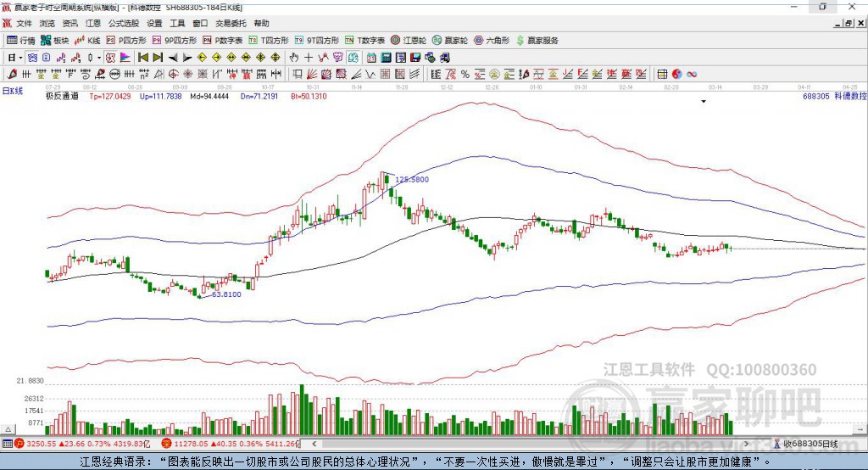This screenshot has width=868, height=470.
Task: Click the last yellow diamond four-arrow icon
Action: [275, 58]
